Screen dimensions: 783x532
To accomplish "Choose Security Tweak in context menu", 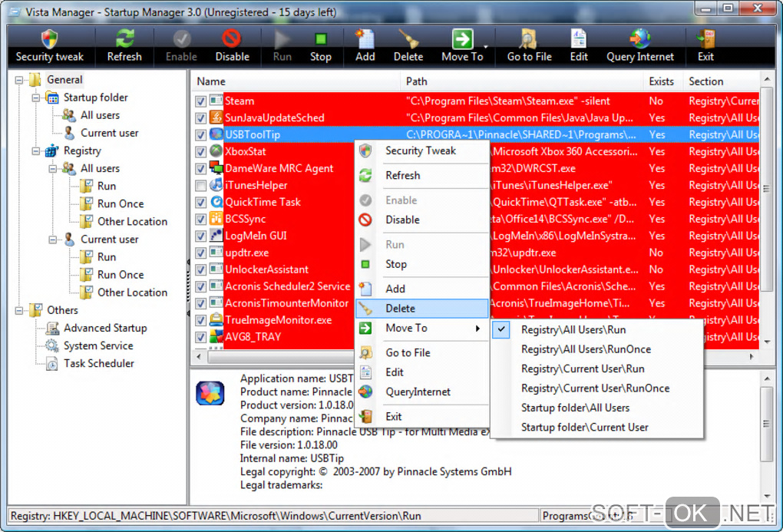I will 422,151.
